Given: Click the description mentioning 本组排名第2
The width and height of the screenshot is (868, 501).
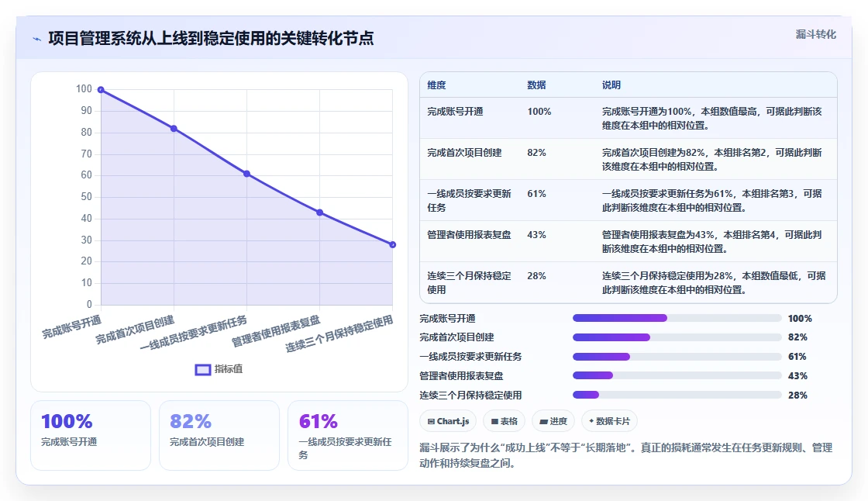Looking at the screenshot, I should (712, 160).
